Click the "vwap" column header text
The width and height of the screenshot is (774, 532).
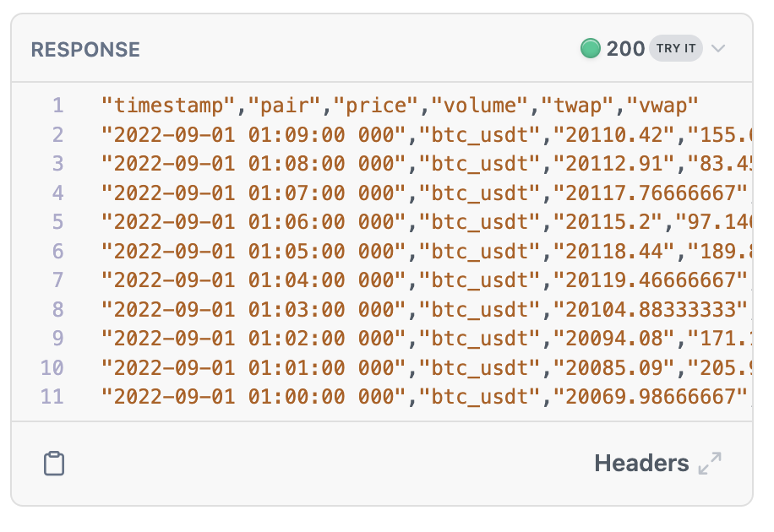pos(662,106)
